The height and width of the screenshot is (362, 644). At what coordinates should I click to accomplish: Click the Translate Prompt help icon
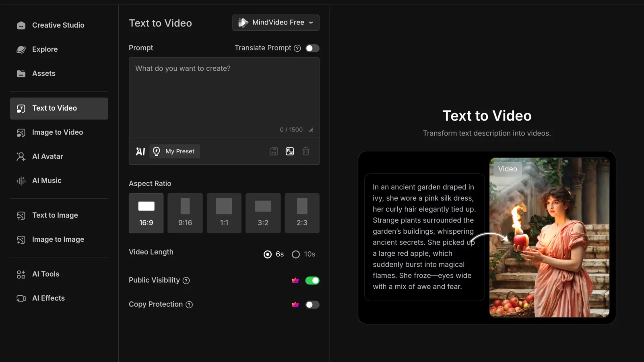pyautogui.click(x=297, y=48)
